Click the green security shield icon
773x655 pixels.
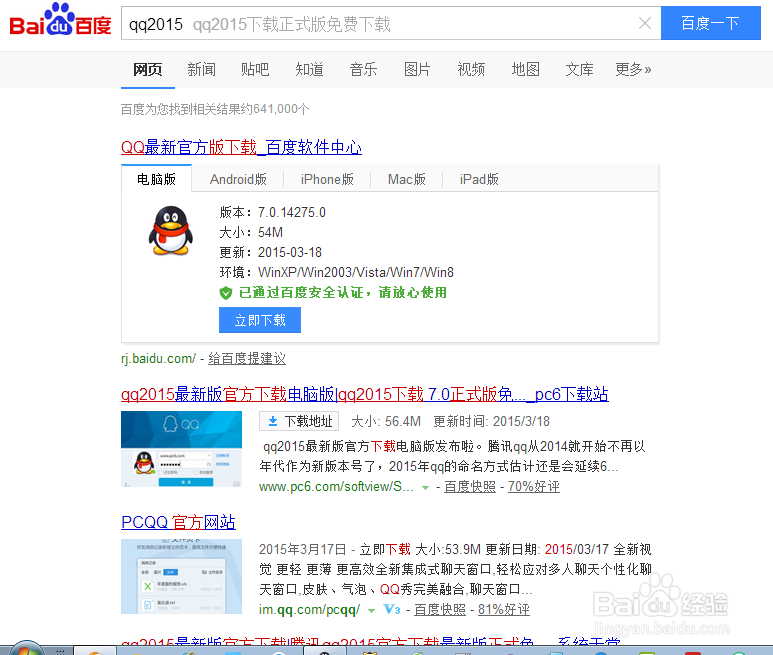226,293
